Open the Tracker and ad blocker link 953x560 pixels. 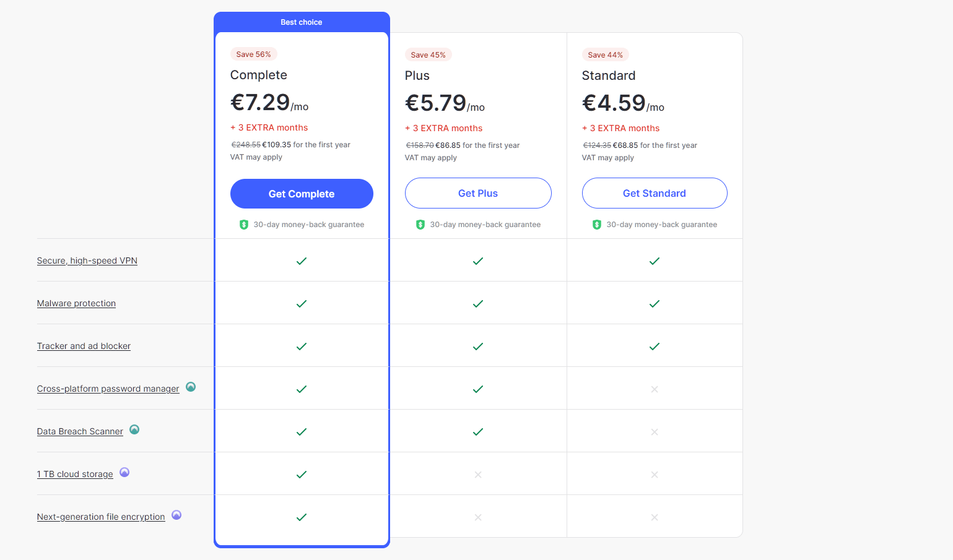pos(84,346)
